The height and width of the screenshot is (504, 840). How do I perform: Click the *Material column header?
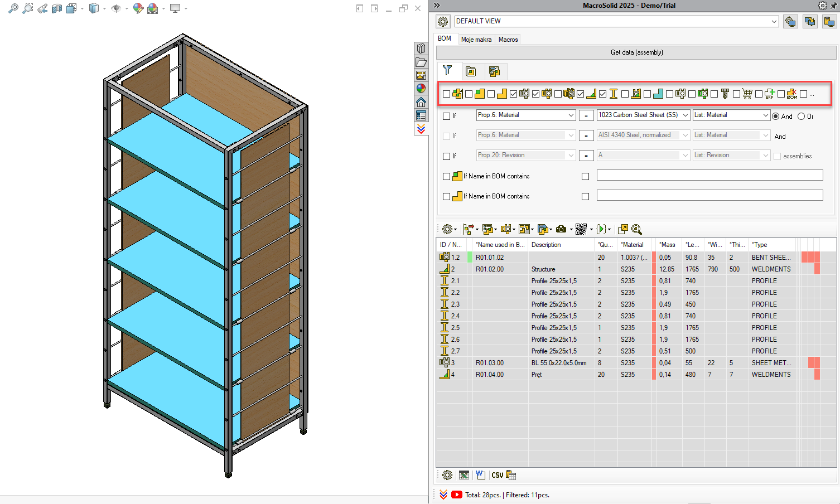[x=635, y=245]
